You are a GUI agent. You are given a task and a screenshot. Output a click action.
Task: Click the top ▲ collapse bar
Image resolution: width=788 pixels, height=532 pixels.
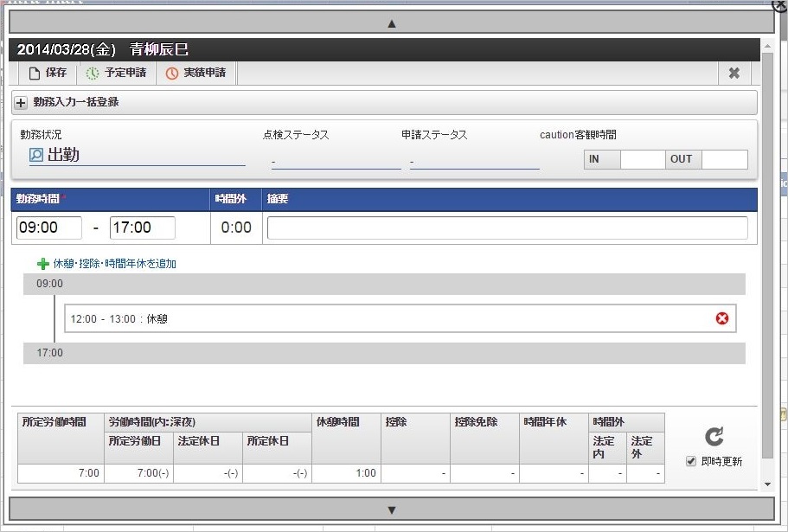tap(391, 22)
